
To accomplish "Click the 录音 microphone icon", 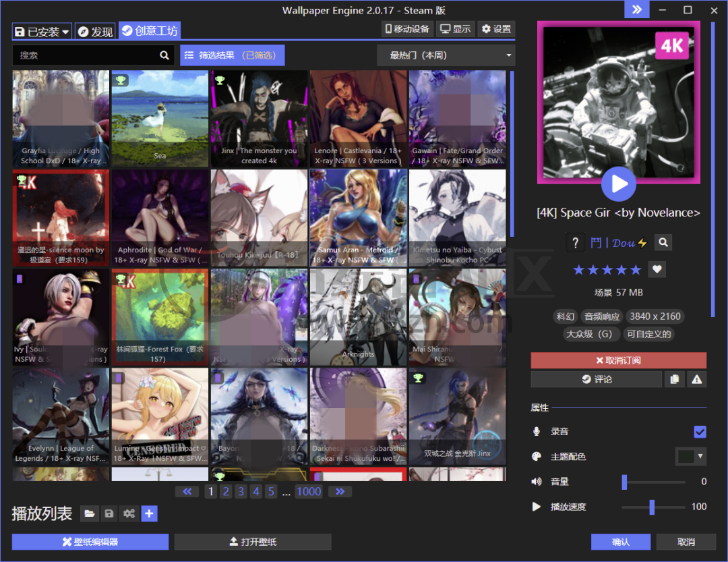I will click(537, 431).
